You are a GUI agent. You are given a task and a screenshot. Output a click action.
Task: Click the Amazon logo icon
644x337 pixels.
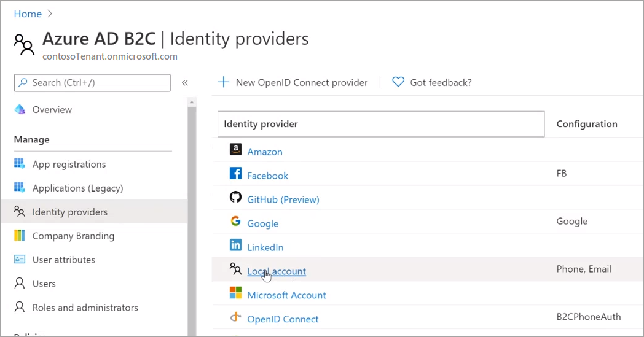[x=235, y=149]
